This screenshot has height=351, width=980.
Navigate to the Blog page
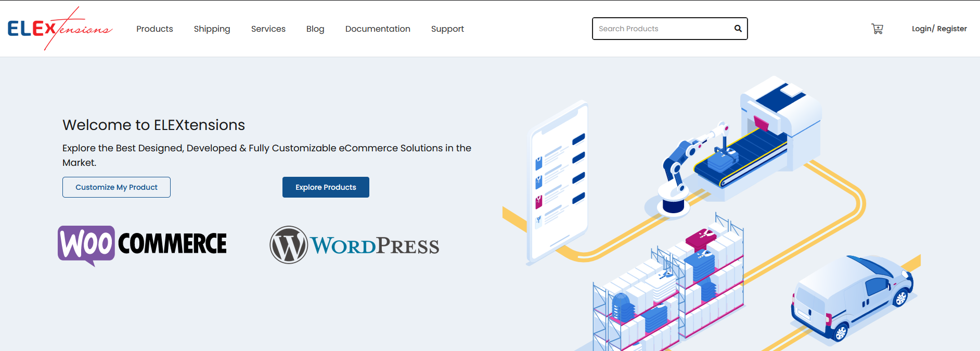click(x=315, y=29)
